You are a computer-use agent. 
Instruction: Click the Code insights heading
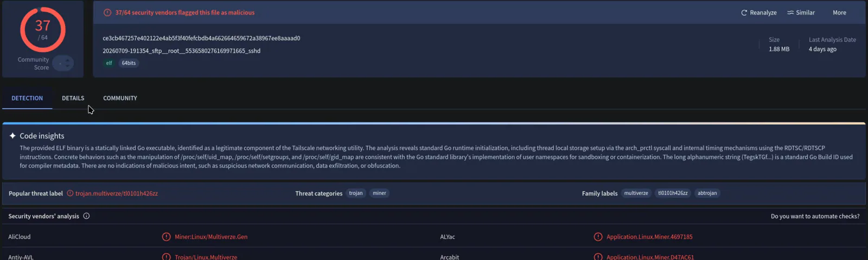point(42,136)
